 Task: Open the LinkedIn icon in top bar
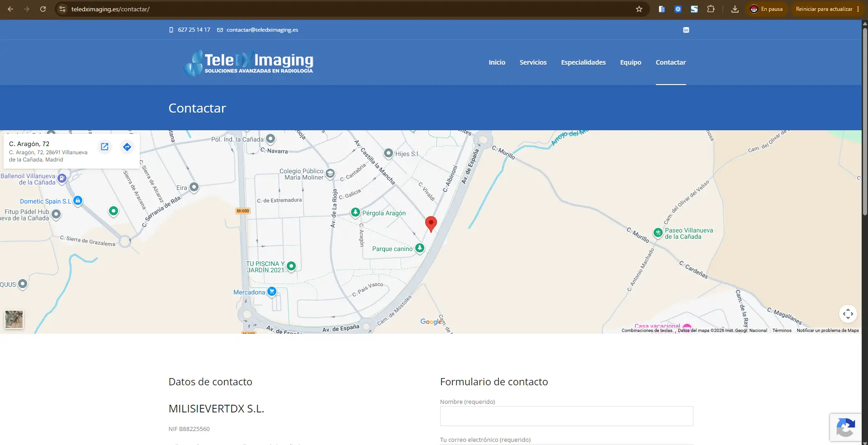pyautogui.click(x=686, y=30)
